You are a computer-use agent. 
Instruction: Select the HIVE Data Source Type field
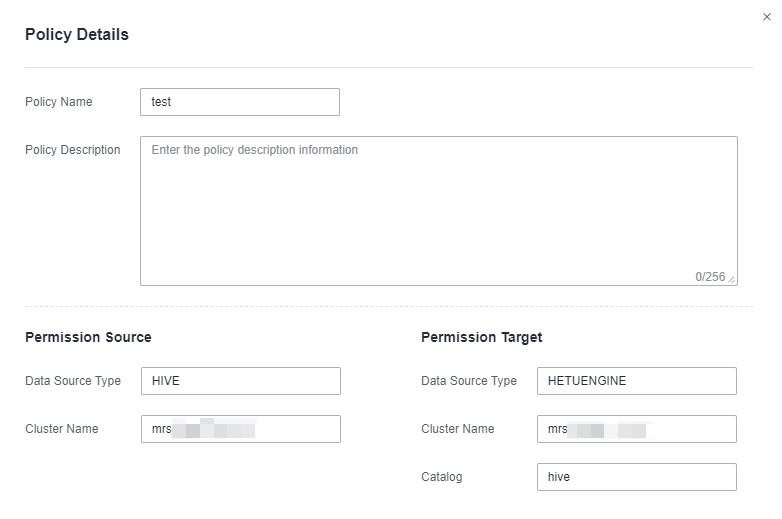(241, 381)
